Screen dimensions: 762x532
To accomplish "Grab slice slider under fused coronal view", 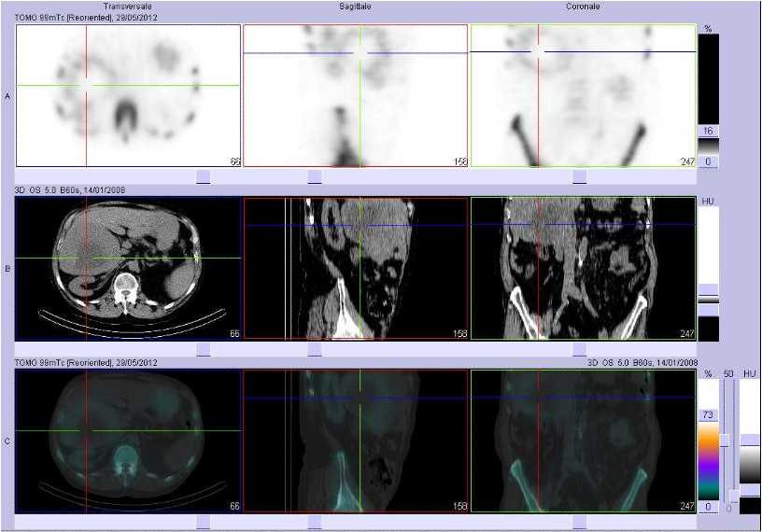I will click(579, 523).
